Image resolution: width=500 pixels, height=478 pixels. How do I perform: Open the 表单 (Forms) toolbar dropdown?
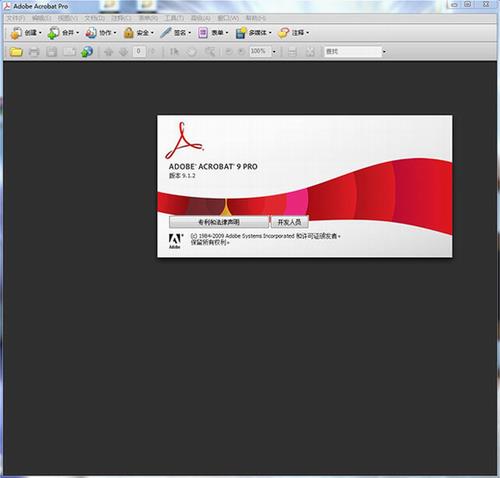(213, 33)
